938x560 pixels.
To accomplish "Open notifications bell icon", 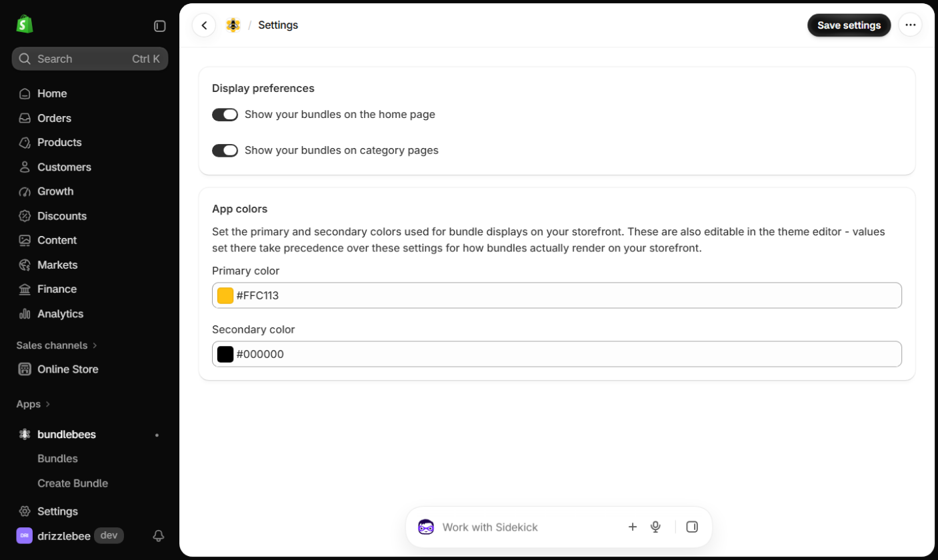I will [159, 535].
